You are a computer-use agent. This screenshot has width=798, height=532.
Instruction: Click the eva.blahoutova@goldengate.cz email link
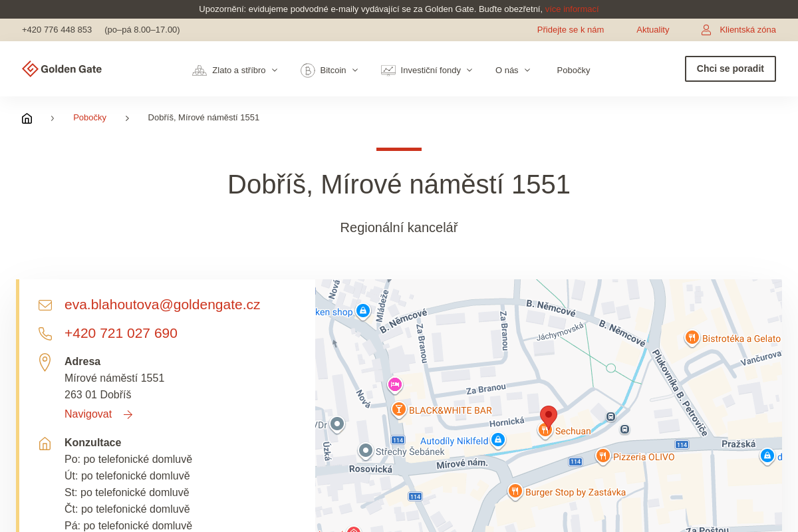[162, 305]
